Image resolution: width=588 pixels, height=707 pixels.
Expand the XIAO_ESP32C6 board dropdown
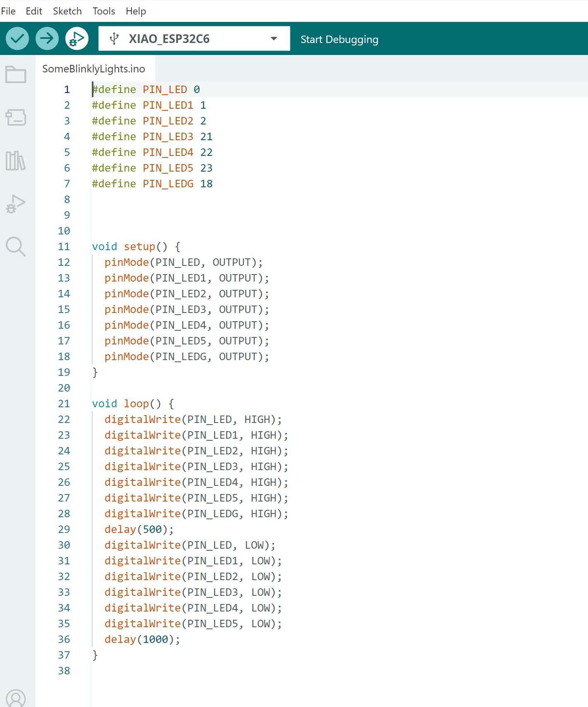[x=273, y=39]
